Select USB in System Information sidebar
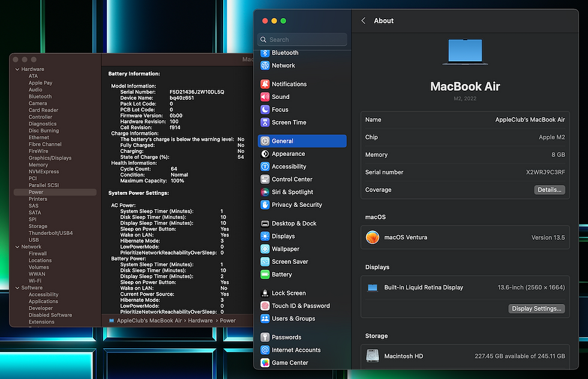The image size is (588, 379). pos(34,240)
